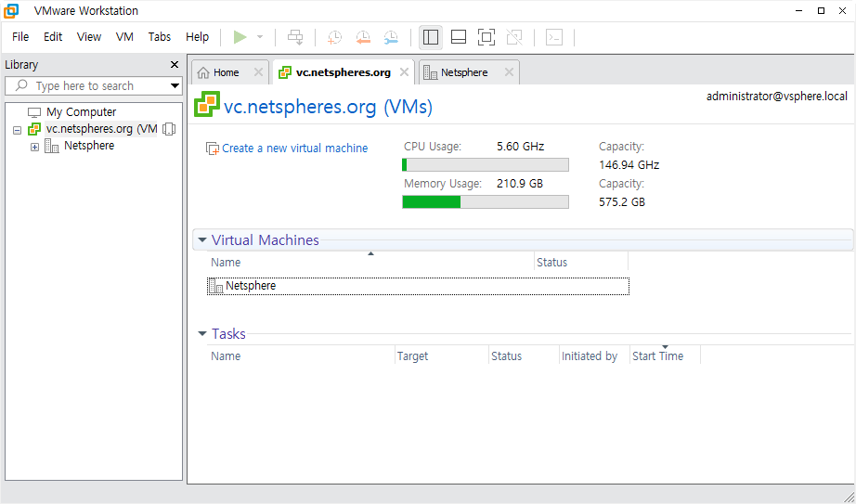The height and width of the screenshot is (504, 856).
Task: Click the icon beside vc.netspheres.org tree entry
Action: (169, 129)
